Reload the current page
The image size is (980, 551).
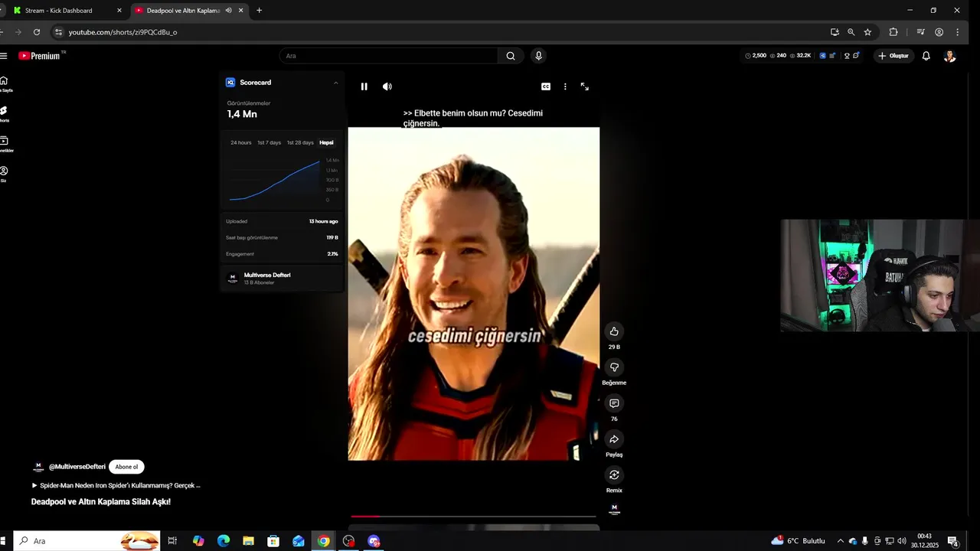[37, 32]
